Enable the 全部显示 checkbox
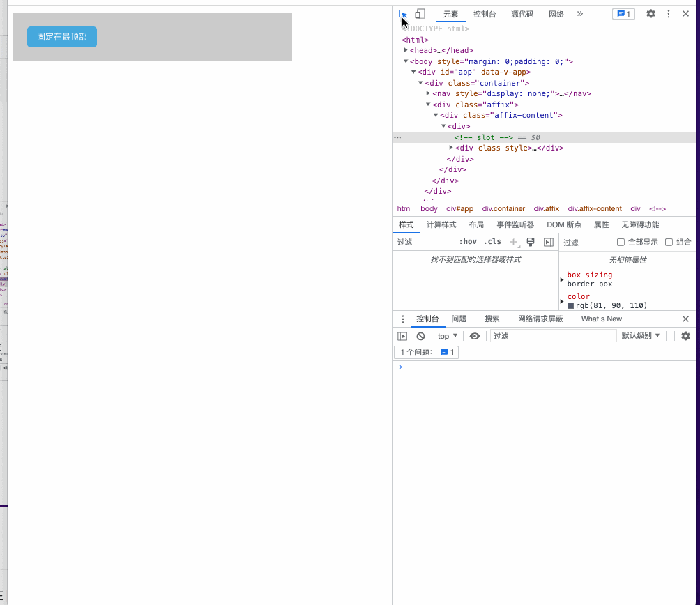The height and width of the screenshot is (605, 700). pos(620,241)
